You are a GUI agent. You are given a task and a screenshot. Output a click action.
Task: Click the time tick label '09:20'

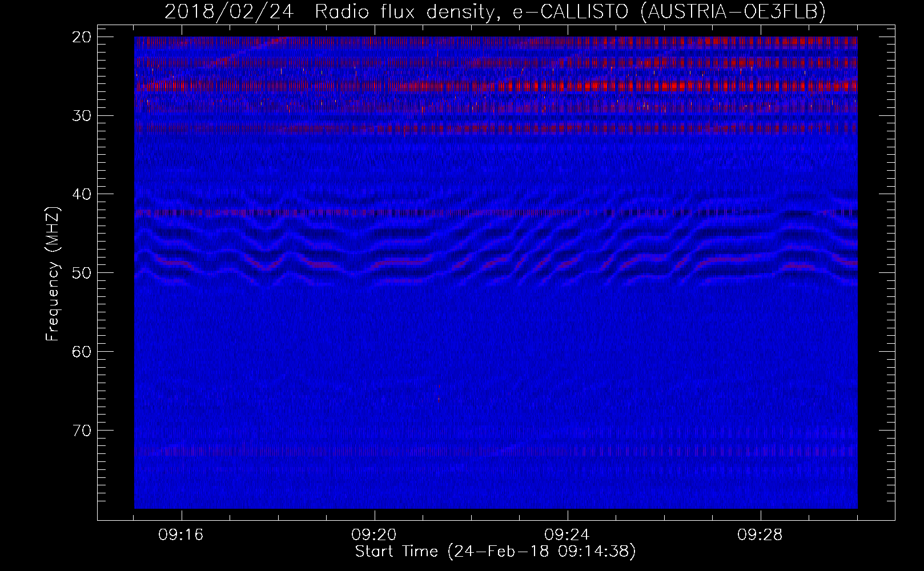(x=375, y=535)
